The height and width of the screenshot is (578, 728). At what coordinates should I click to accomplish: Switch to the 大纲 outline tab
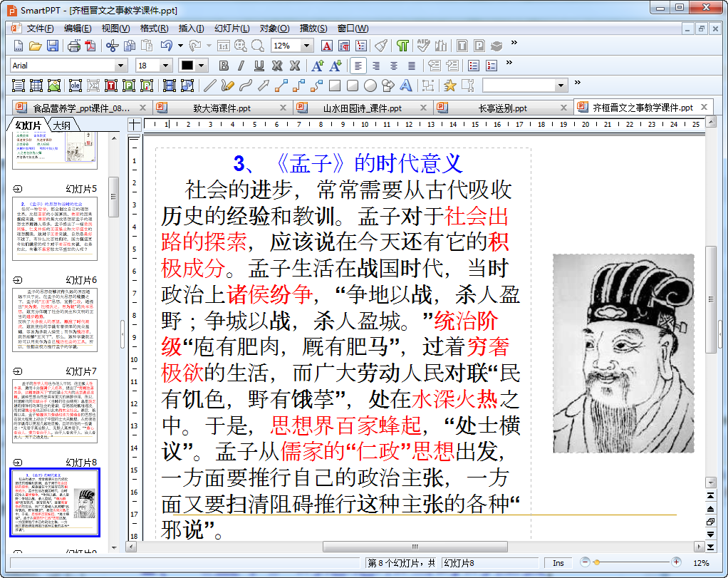pyautogui.click(x=62, y=125)
